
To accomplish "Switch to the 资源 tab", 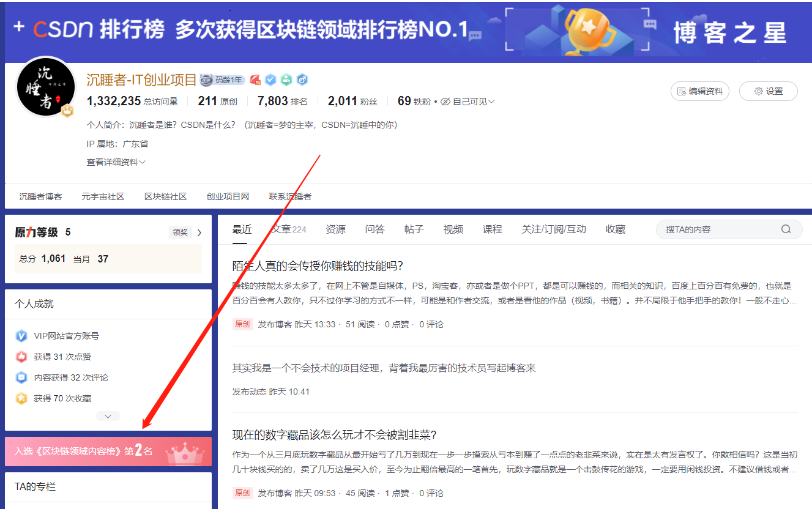I will click(336, 229).
